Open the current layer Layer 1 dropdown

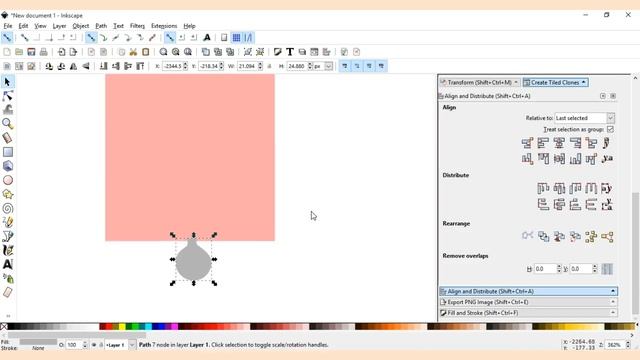pos(120,345)
